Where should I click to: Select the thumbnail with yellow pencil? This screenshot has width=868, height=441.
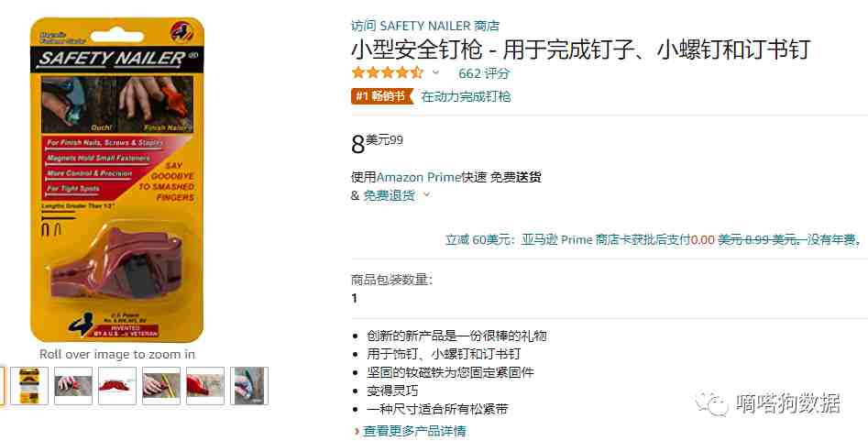point(161,386)
